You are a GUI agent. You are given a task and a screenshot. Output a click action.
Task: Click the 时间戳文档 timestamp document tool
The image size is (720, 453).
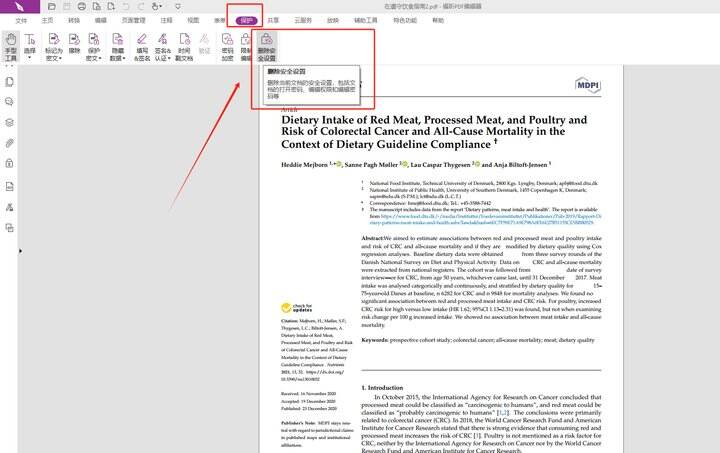184,46
